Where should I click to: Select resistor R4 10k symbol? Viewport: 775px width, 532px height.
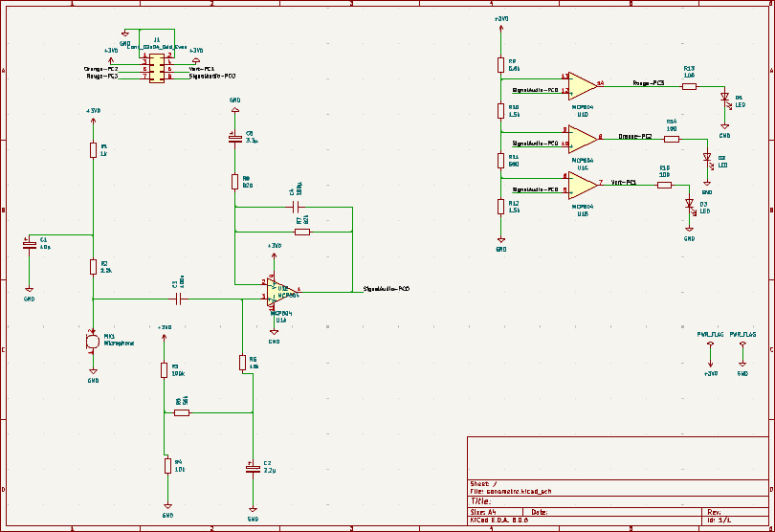pyautogui.click(x=167, y=464)
